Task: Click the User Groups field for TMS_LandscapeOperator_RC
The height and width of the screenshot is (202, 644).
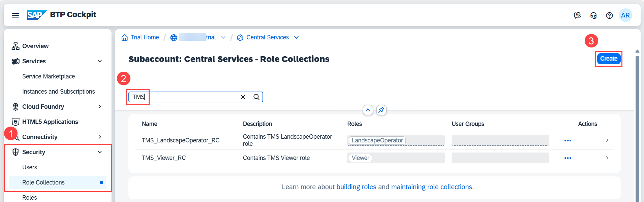Action: click(500, 140)
